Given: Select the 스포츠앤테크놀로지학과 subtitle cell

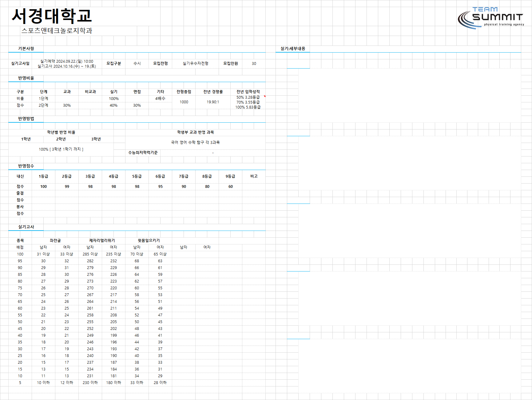Looking at the screenshot, I should [x=57, y=31].
